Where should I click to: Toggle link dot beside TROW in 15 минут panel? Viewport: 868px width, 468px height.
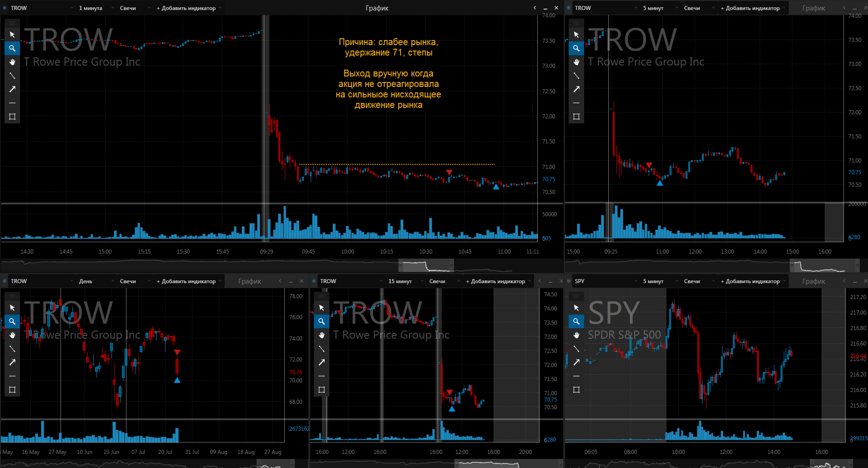[x=314, y=281]
